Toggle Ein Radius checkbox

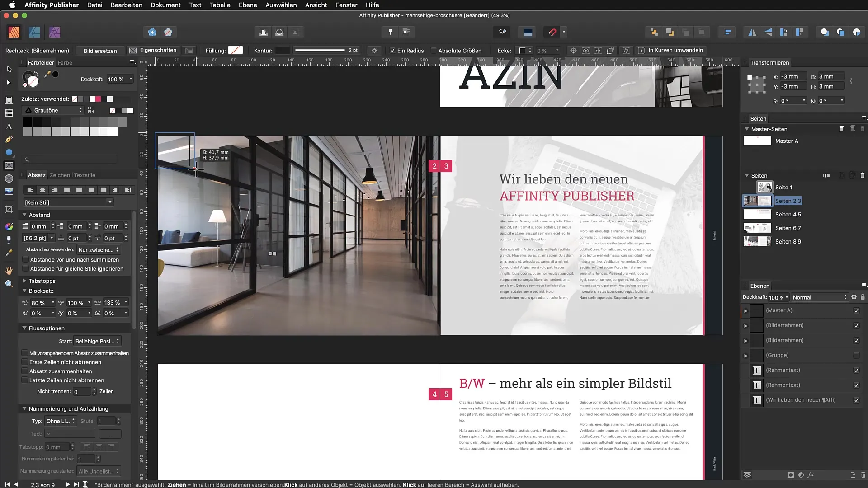pyautogui.click(x=392, y=51)
